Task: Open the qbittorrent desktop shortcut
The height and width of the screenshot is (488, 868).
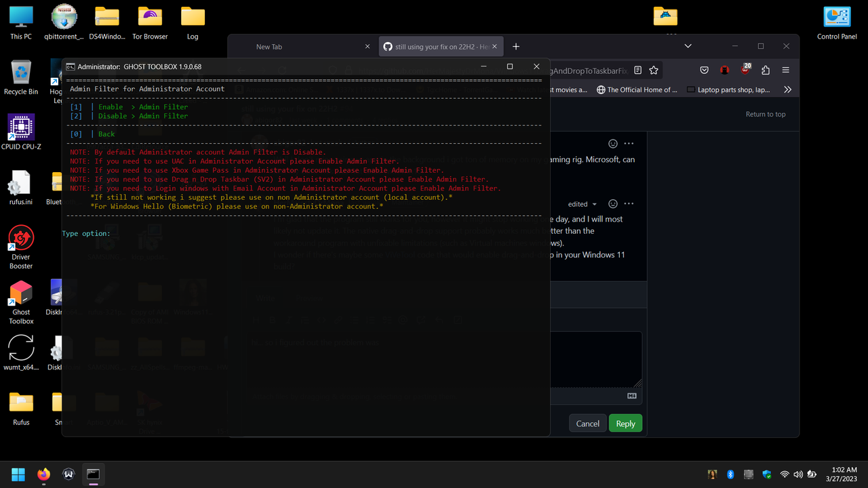Action: (64, 22)
